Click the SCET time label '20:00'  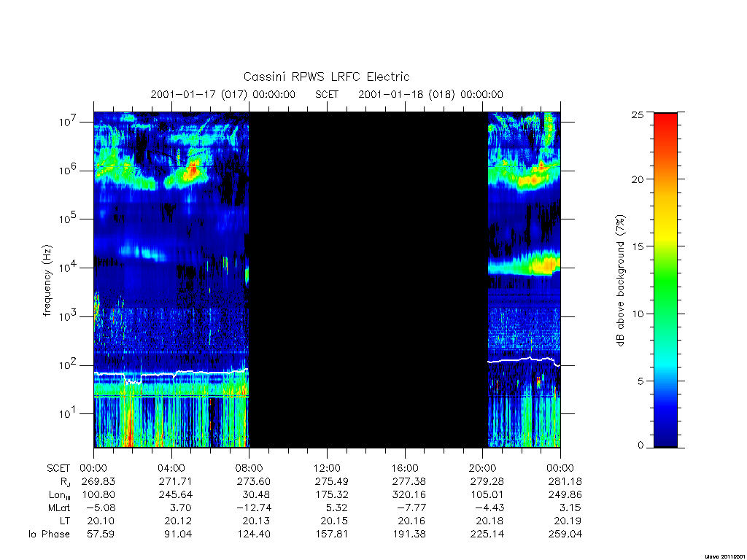tap(483, 468)
